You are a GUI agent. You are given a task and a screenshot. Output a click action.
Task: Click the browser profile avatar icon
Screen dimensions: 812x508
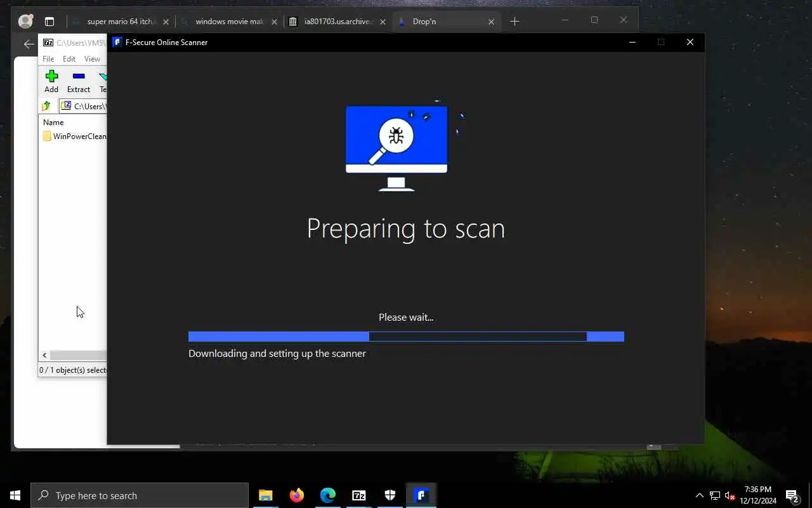pos(25,21)
